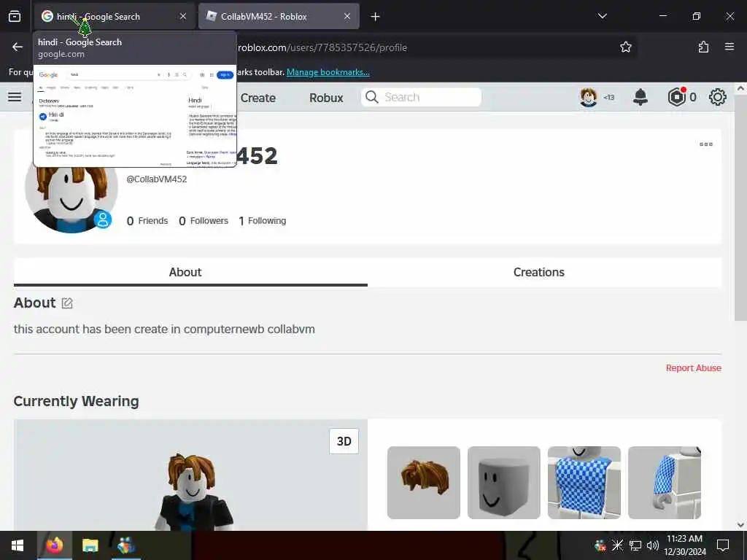Click the Manage bookmarks link
Viewport: 747px width, 560px height.
pos(328,72)
